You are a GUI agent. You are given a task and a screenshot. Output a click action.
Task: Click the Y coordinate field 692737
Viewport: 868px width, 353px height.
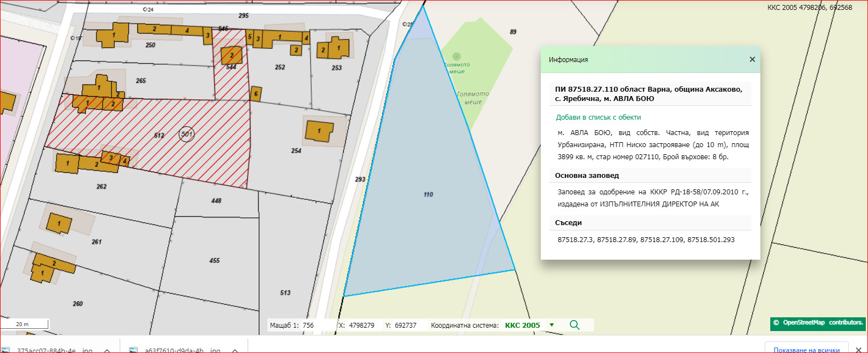coord(405,326)
